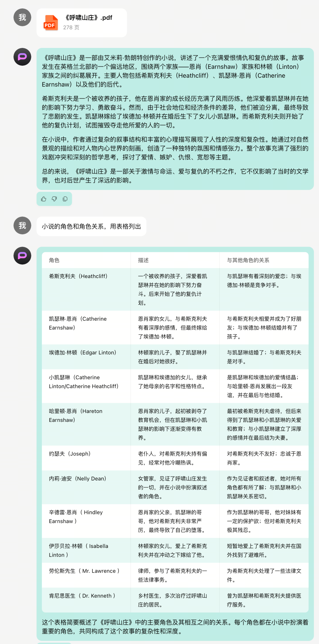This screenshot has height=644, width=319.
Task: Click the user avatar beside the PDF attachment
Action: [22, 17]
